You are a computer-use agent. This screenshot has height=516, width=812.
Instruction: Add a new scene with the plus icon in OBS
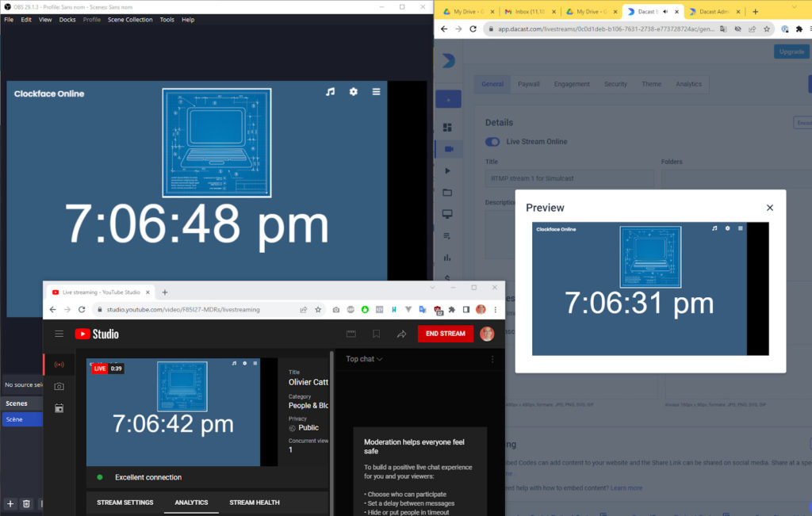(x=10, y=503)
